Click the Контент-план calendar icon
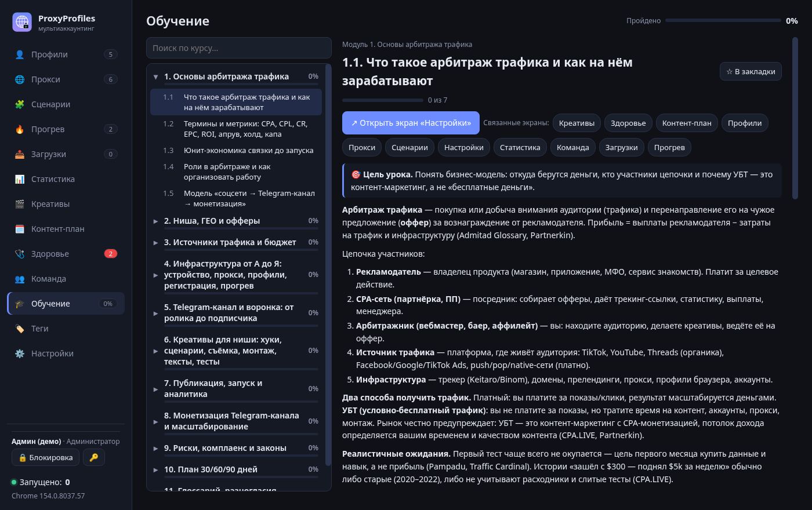The image size is (812, 510). (x=20, y=229)
